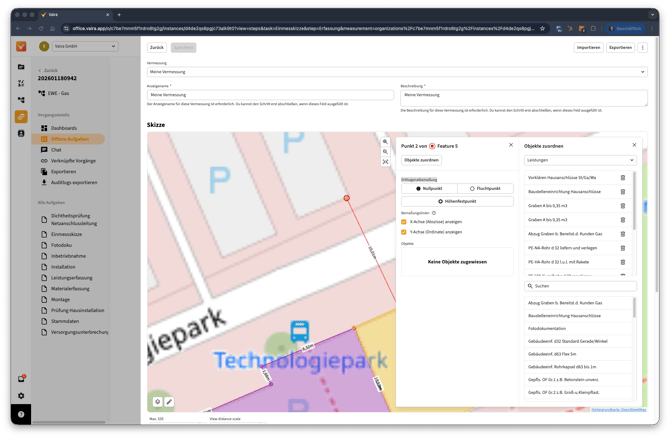This screenshot has height=438, width=670.
Task: Open the settings gear in left rail
Action: (21, 396)
